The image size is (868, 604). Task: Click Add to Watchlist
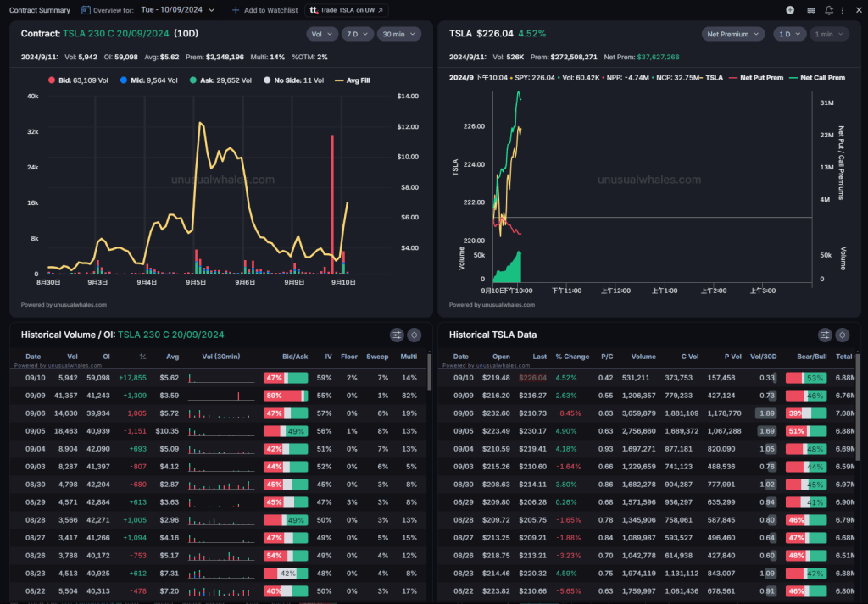click(264, 10)
